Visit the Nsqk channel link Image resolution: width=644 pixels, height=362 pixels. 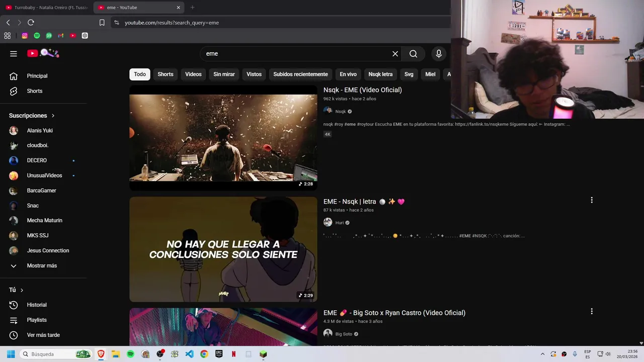341,112
